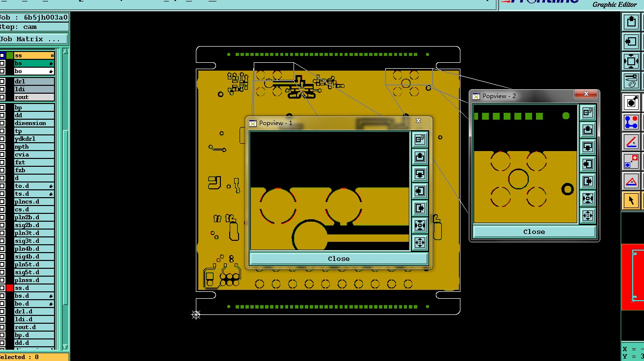Open the wrench and palette options icon

click(x=631, y=81)
